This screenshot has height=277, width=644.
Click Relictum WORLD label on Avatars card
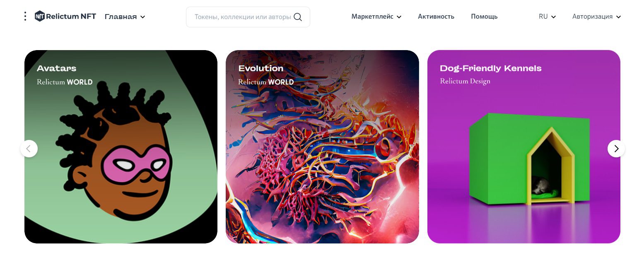65,82
